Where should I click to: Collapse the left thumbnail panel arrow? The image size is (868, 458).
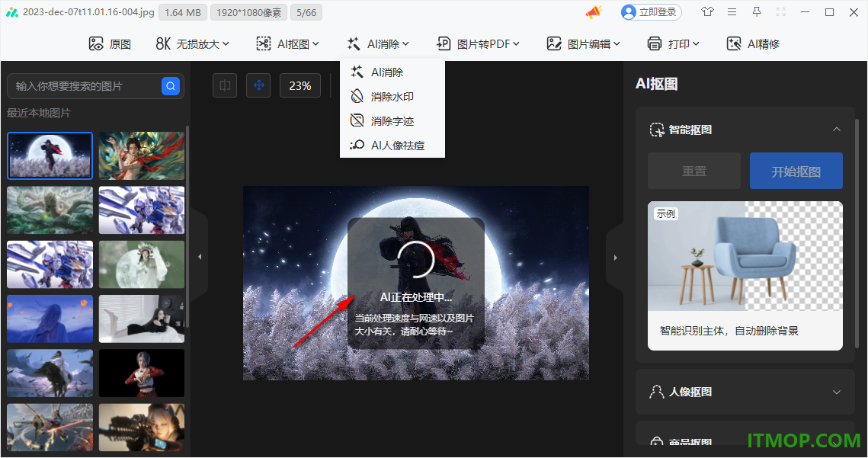coord(200,257)
